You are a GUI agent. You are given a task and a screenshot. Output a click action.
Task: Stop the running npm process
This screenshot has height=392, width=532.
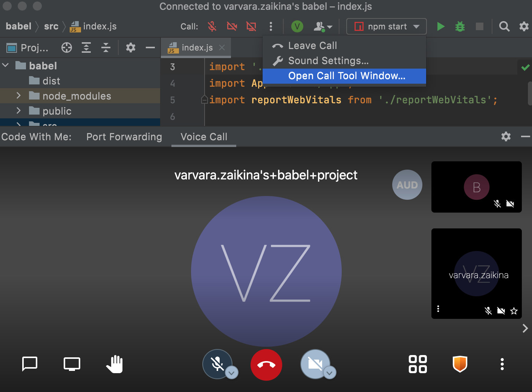click(x=479, y=26)
